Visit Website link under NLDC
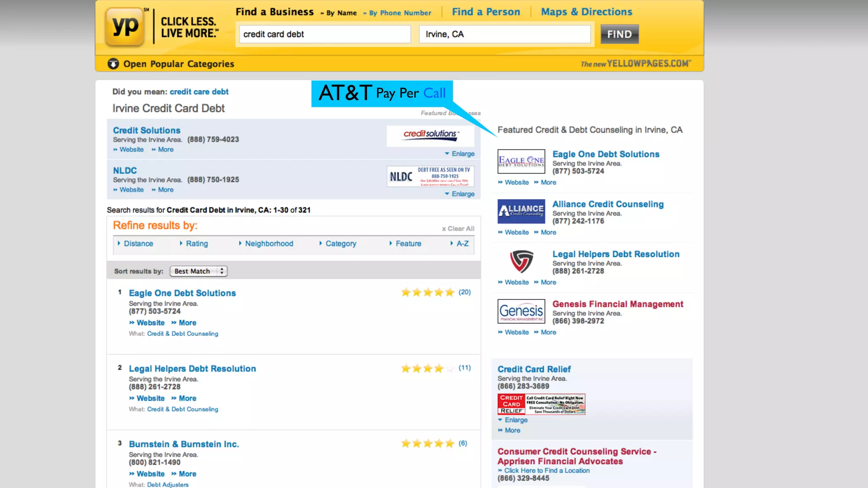Viewport: 868px width, 488px height. pyautogui.click(x=131, y=190)
